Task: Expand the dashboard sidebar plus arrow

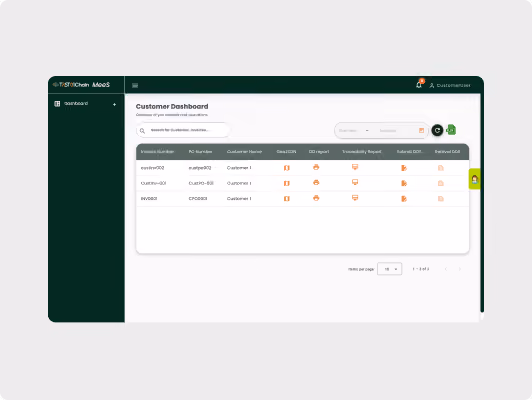Action: point(114,104)
